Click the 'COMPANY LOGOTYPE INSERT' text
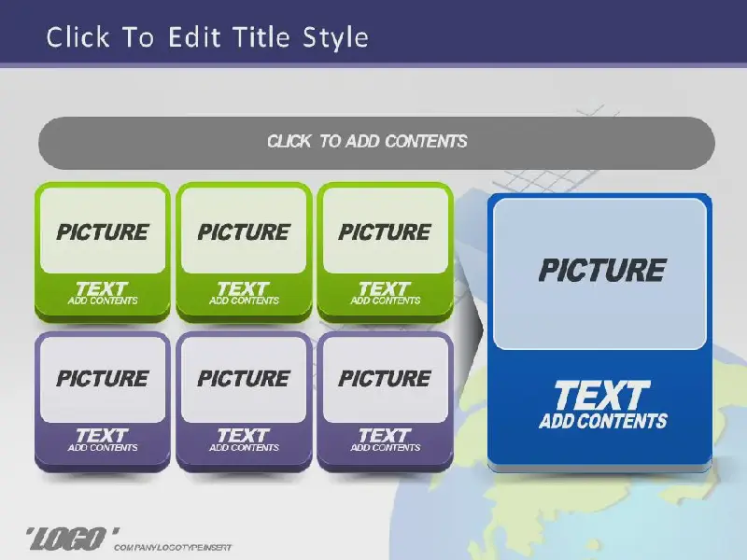This screenshot has height=560, width=747. pyautogui.click(x=173, y=548)
